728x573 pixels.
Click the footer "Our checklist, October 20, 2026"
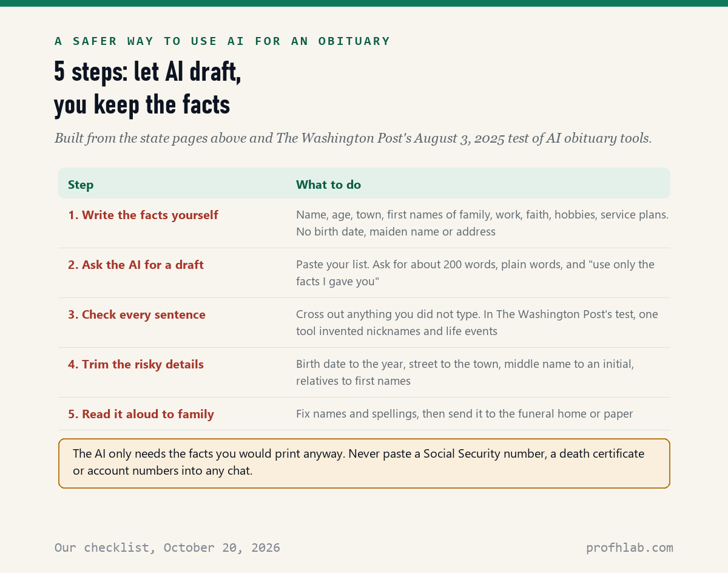167,548
